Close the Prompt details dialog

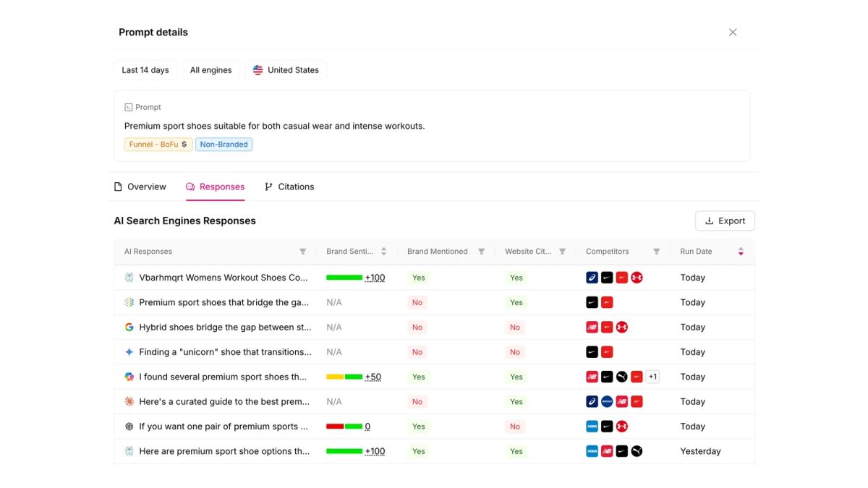(x=733, y=33)
